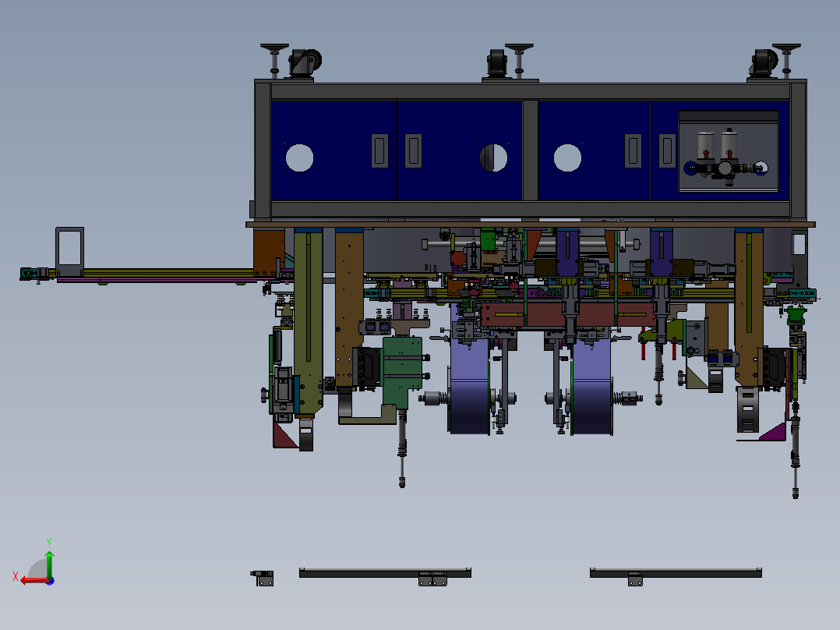Viewport: 840px width, 630px height.
Task: Select the rectangular frame on the left extension arm
Action: [69, 252]
